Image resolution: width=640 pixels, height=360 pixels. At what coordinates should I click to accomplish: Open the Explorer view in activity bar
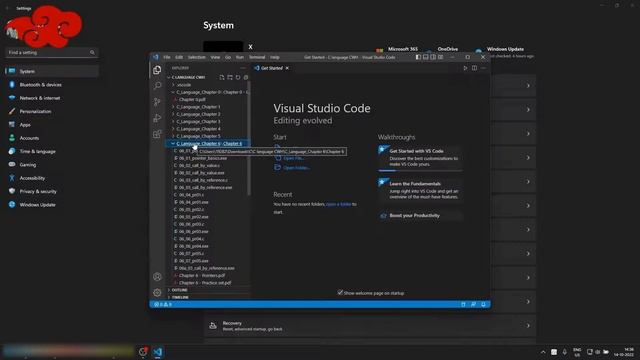point(157,70)
